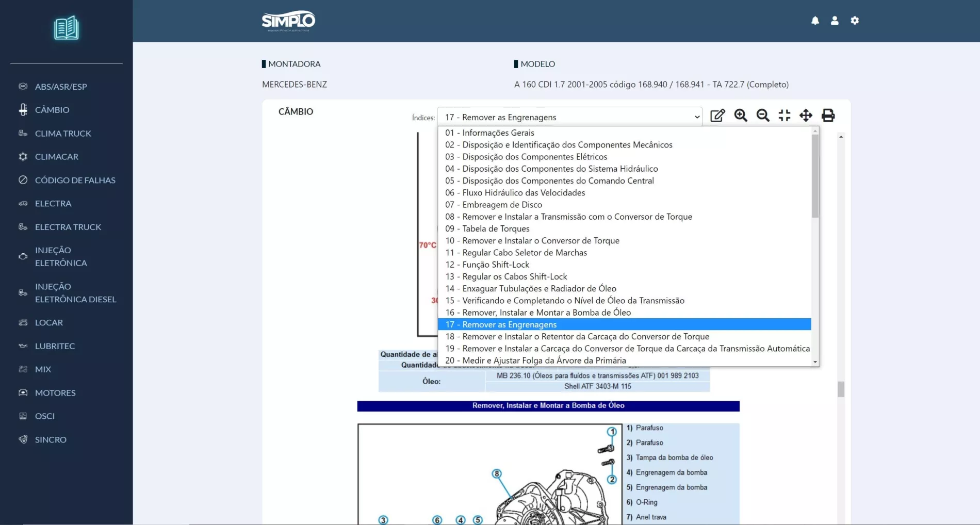Click the INJEÇÃO ELETRÔNICA engine icon
The height and width of the screenshot is (525, 980).
tap(23, 256)
